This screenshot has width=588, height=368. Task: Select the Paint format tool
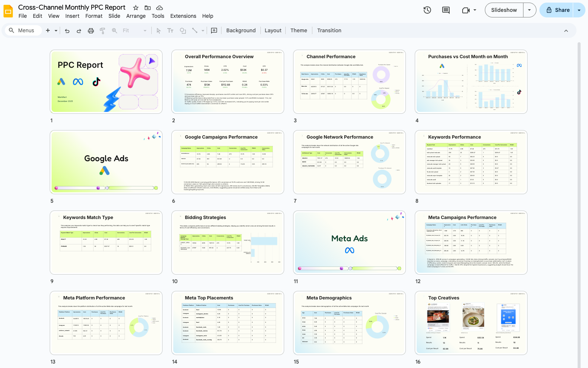(103, 31)
